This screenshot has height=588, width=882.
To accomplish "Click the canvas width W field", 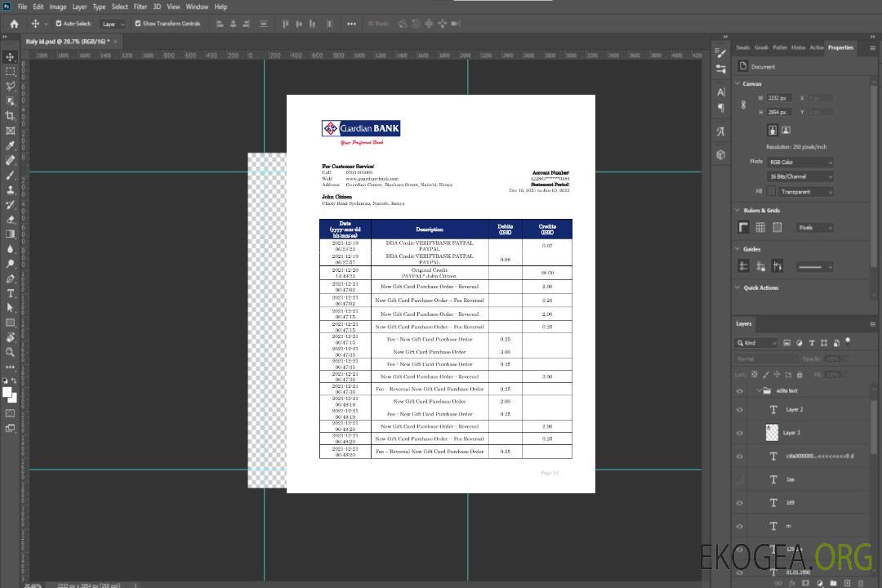I will [x=780, y=98].
